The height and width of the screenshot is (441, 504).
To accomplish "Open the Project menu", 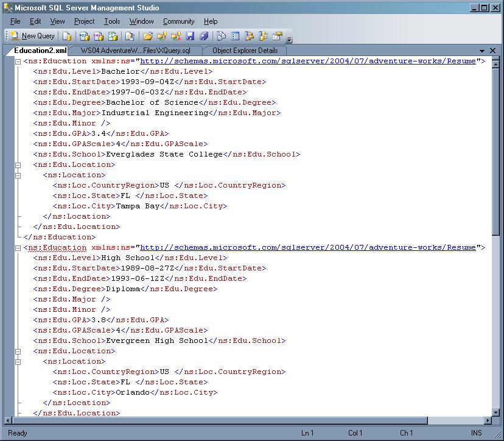I will (x=84, y=21).
